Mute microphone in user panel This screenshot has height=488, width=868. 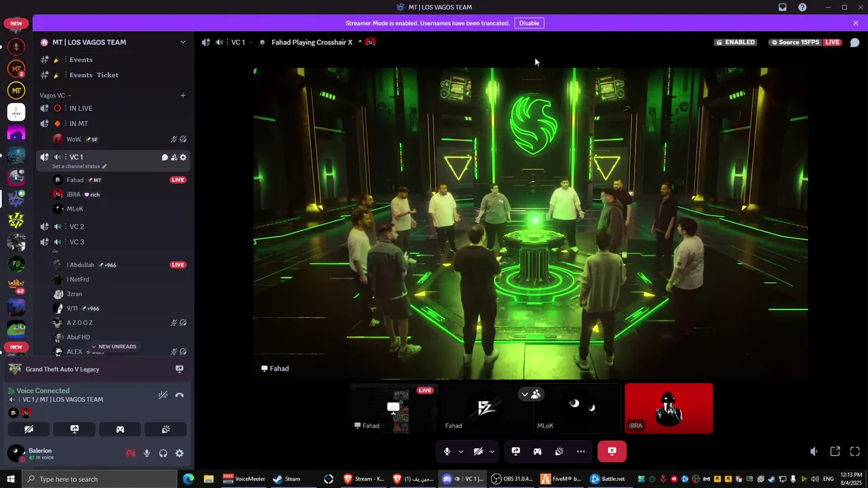point(147,453)
